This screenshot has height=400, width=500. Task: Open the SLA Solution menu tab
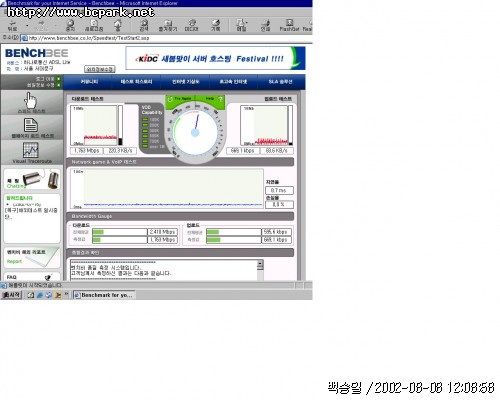coord(280,82)
